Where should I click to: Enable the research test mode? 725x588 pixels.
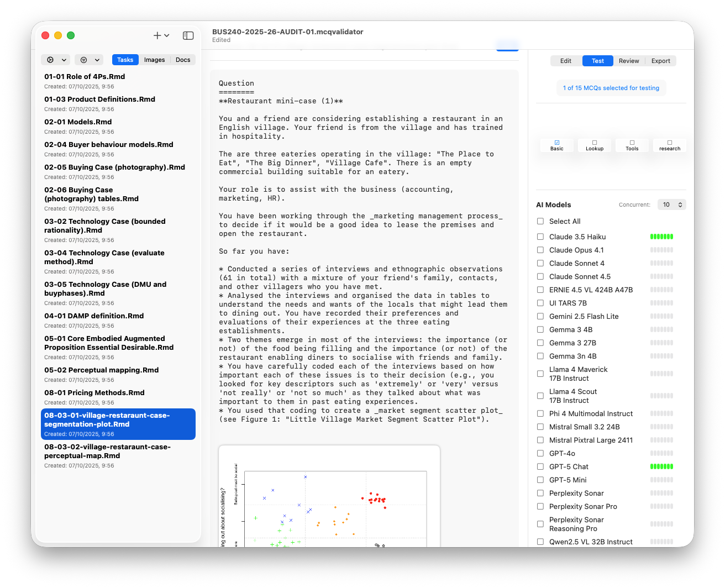(x=670, y=145)
